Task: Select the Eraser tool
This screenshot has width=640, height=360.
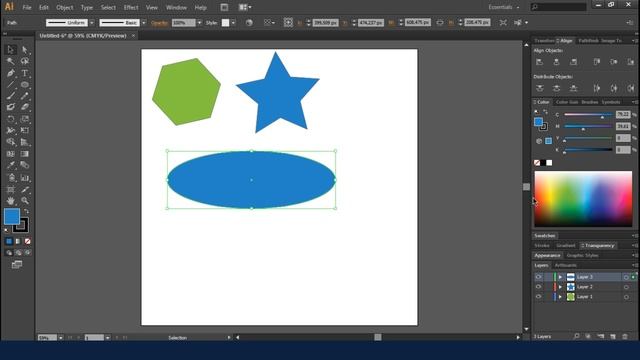Action: (x=25, y=107)
